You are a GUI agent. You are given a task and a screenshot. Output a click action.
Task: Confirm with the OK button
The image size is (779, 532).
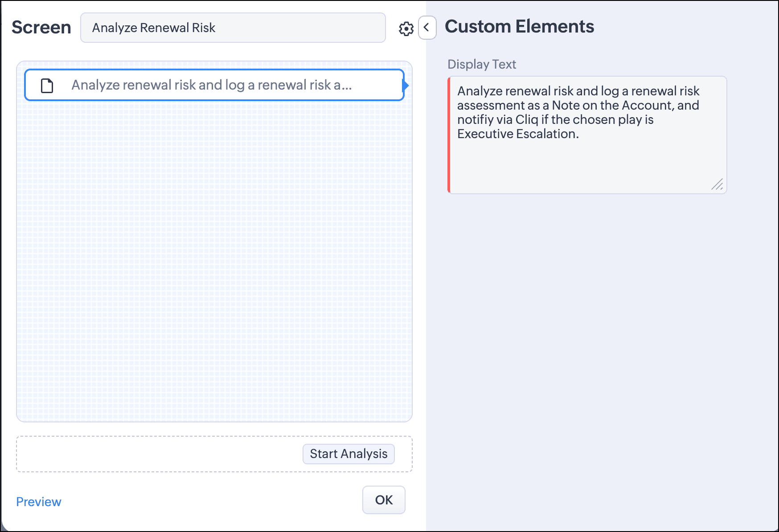(x=384, y=500)
